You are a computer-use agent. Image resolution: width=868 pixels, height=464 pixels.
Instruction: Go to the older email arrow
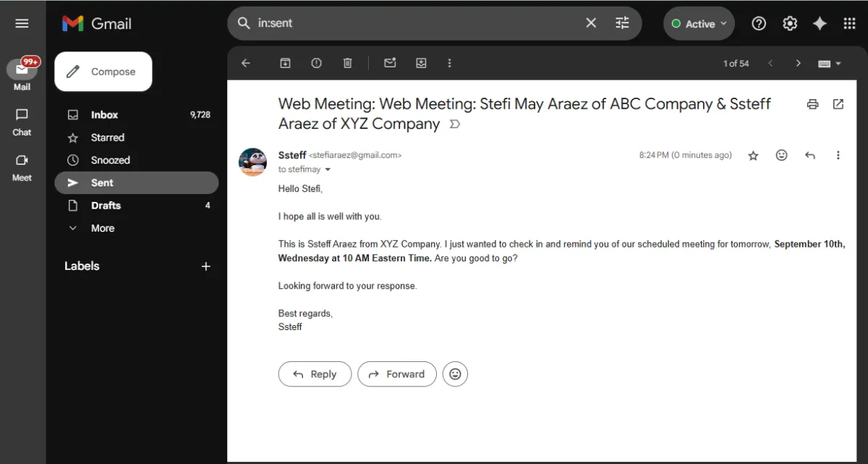click(x=798, y=63)
